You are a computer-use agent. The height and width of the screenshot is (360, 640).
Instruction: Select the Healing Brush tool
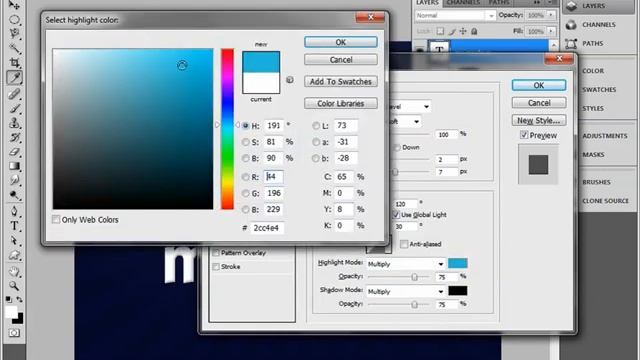[x=14, y=94]
